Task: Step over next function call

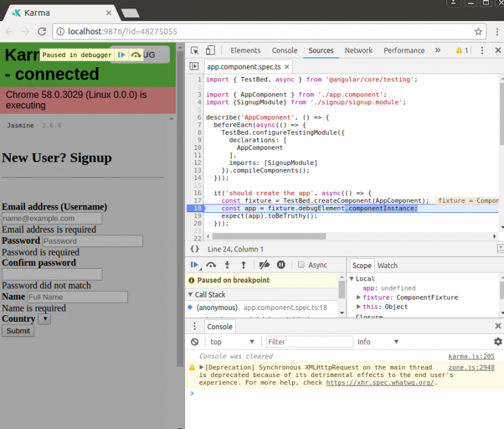Action: [x=211, y=265]
